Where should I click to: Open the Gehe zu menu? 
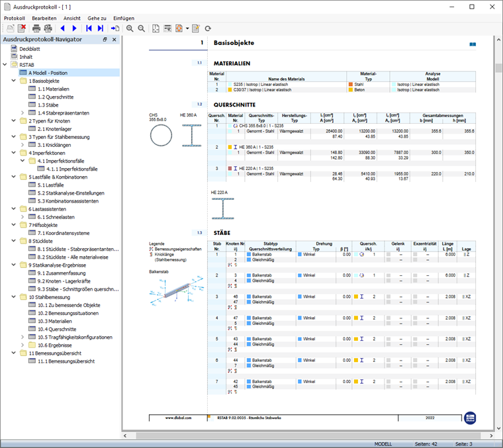click(97, 19)
